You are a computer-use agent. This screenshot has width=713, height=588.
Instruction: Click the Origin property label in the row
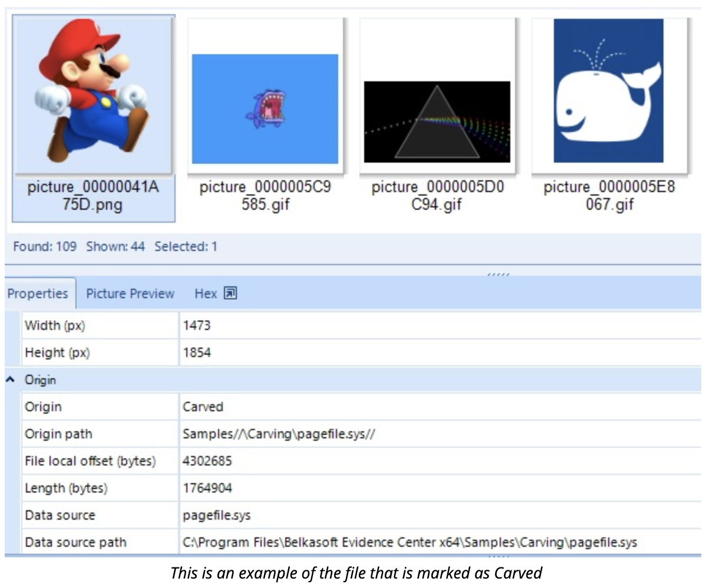pyautogui.click(x=43, y=407)
